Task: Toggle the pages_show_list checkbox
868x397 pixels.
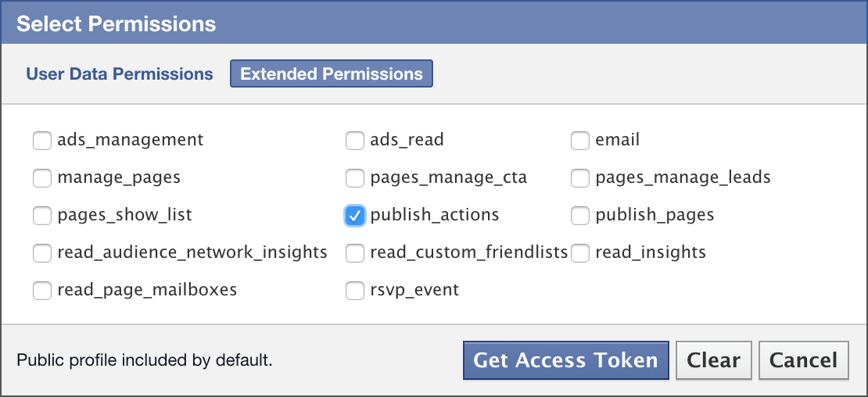Action: tap(42, 216)
